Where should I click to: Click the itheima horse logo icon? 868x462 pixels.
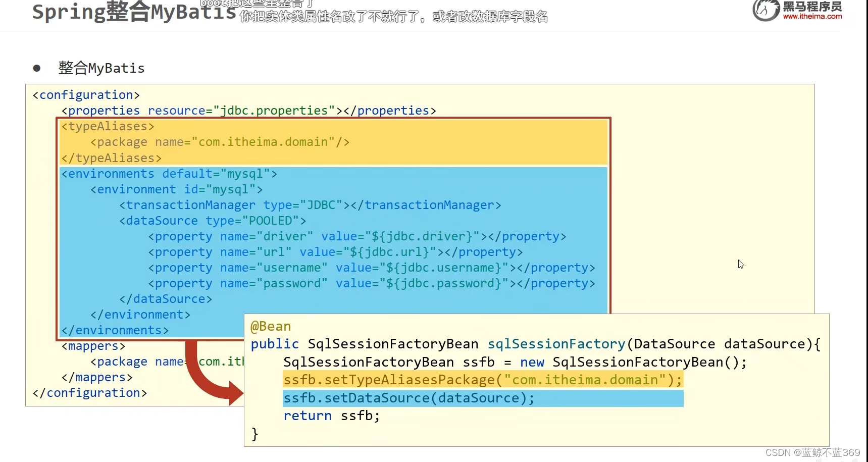765,10
